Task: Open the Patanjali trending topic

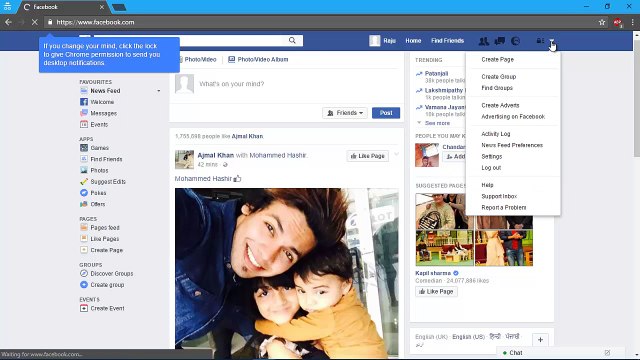Action: click(x=436, y=73)
